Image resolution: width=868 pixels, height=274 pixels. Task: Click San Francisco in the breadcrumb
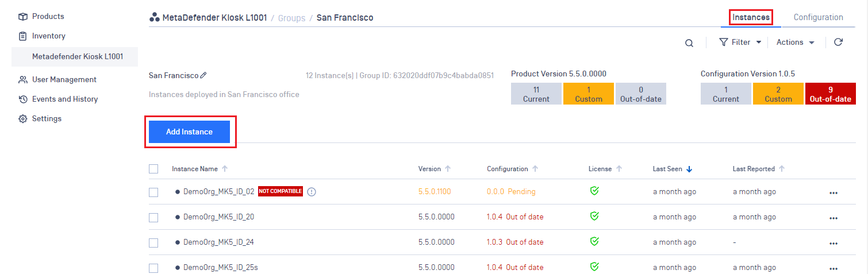pos(345,18)
